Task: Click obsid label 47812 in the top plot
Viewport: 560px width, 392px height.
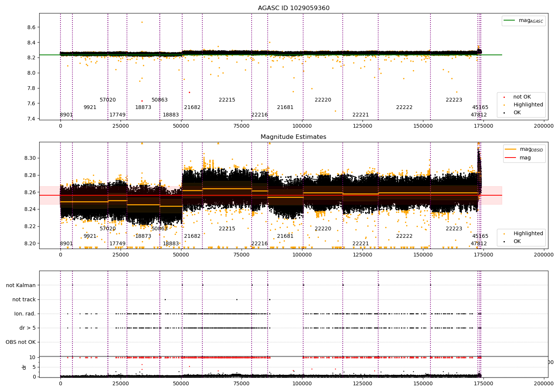Action: (x=479, y=115)
